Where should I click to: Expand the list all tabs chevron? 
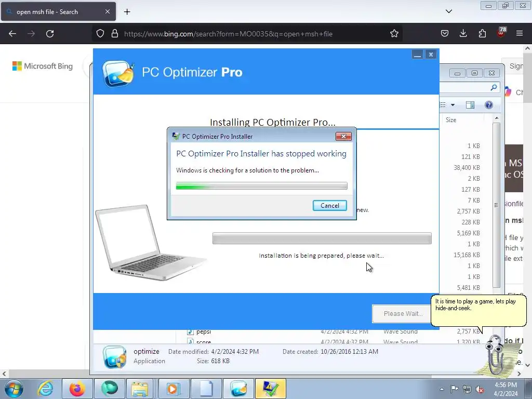448,11
